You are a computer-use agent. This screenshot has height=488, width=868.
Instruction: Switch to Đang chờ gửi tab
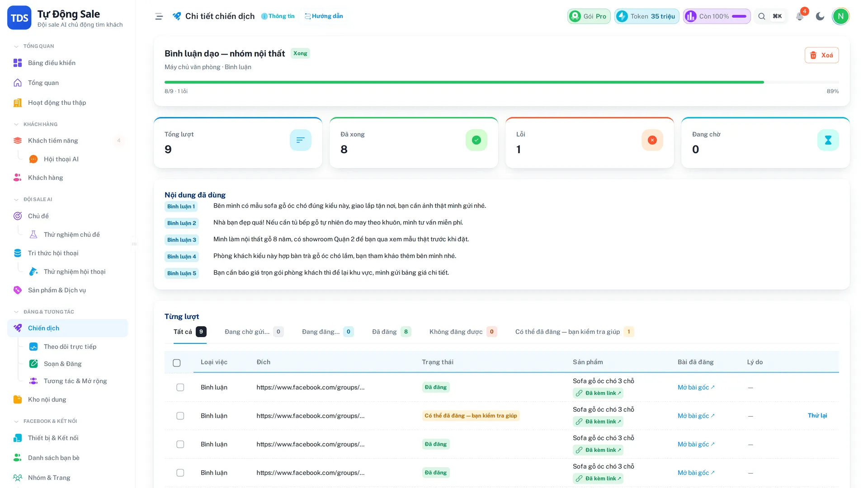pyautogui.click(x=254, y=332)
